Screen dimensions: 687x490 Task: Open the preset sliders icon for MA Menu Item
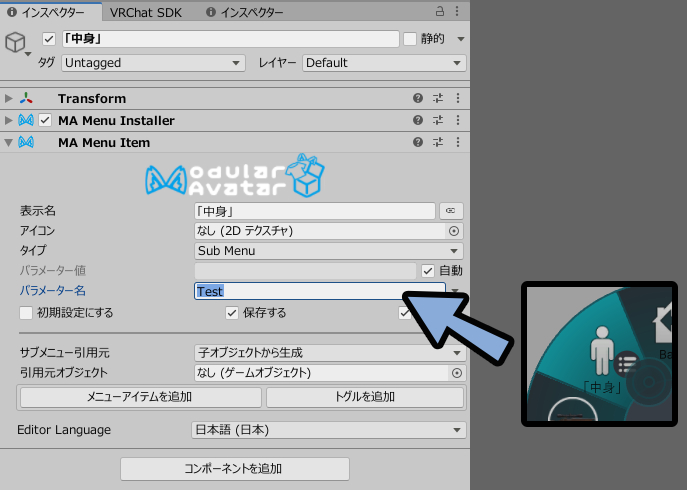point(438,142)
